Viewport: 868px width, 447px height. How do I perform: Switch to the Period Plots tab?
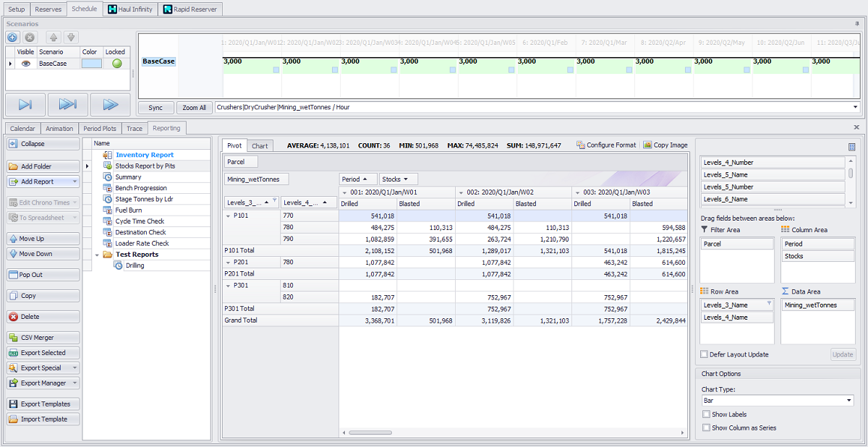(x=100, y=129)
